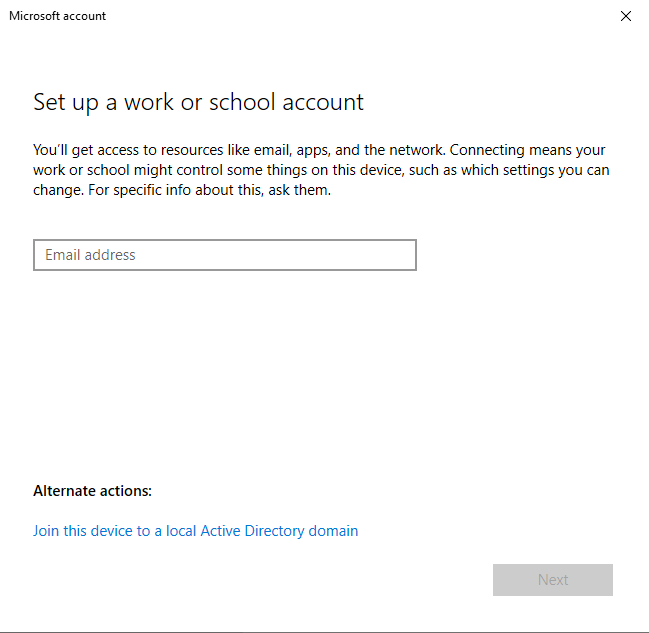Dismiss the work or school setup window
The height and width of the screenshot is (633, 649).
tap(625, 16)
